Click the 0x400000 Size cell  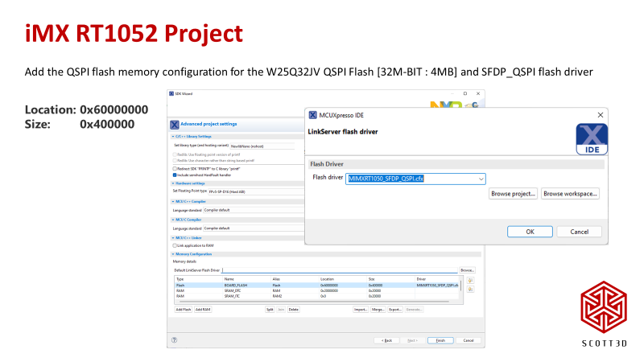pos(375,286)
